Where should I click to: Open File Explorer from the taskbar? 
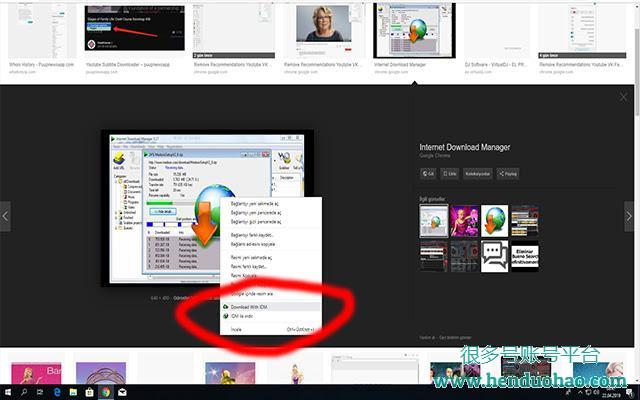click(x=73, y=392)
